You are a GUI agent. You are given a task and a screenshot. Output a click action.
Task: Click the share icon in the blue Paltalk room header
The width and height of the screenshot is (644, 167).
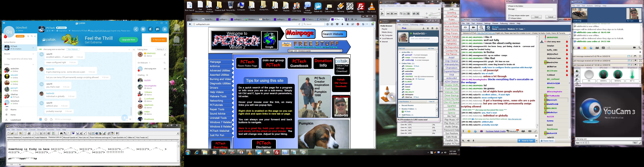136,29
